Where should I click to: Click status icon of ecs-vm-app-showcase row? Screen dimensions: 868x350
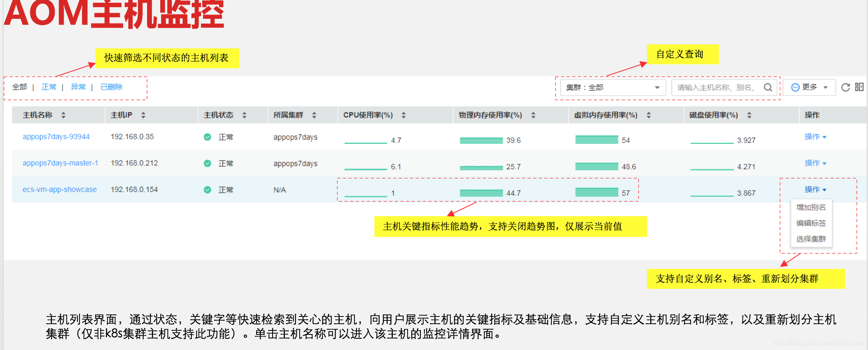pyautogui.click(x=207, y=190)
